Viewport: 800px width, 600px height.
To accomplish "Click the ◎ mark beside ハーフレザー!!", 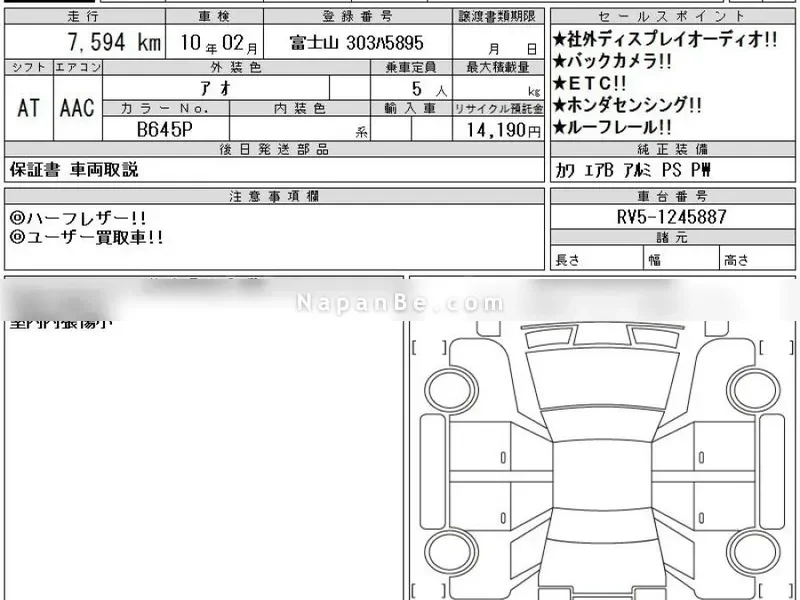I will tap(16, 217).
